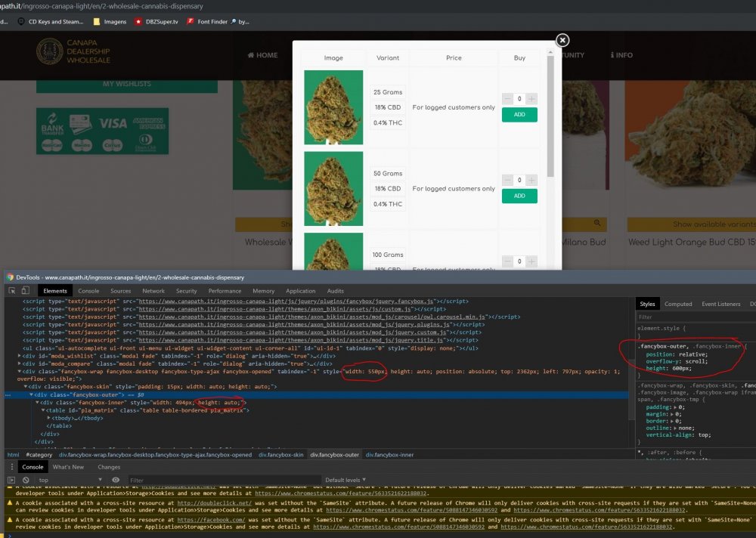The width and height of the screenshot is (756, 538).
Task: Collapse the fancybox-skin div node
Action: tap(26, 387)
